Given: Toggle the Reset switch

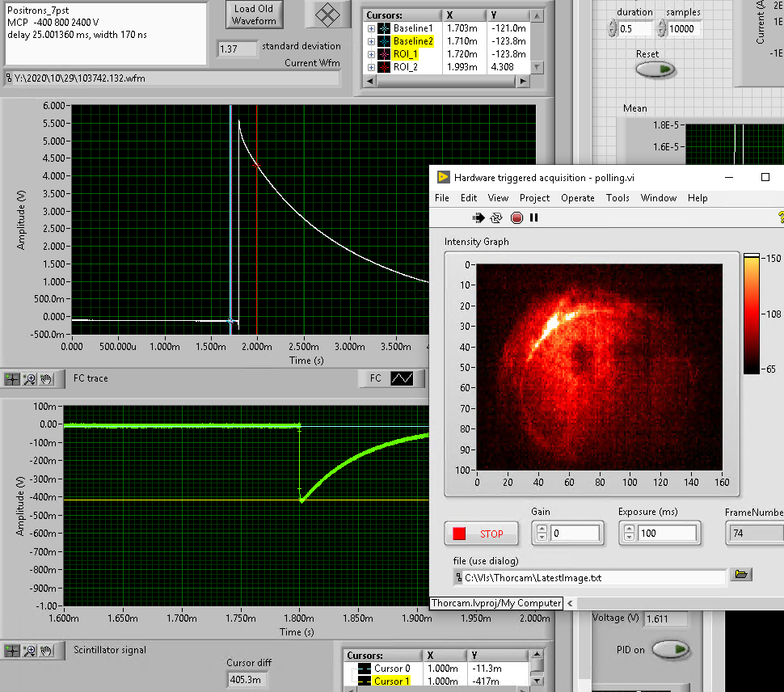Looking at the screenshot, I should pyautogui.click(x=654, y=70).
